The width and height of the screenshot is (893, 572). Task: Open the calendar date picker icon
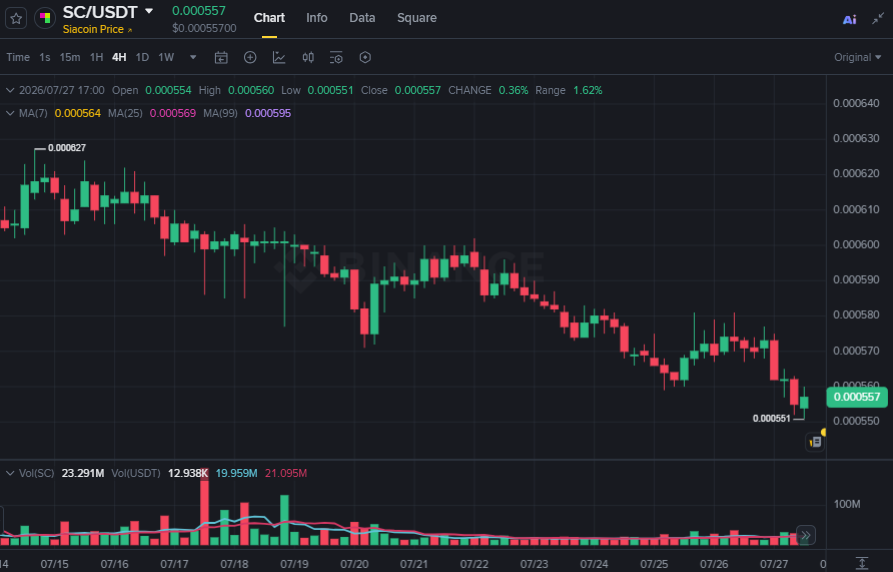pyautogui.click(x=221, y=58)
